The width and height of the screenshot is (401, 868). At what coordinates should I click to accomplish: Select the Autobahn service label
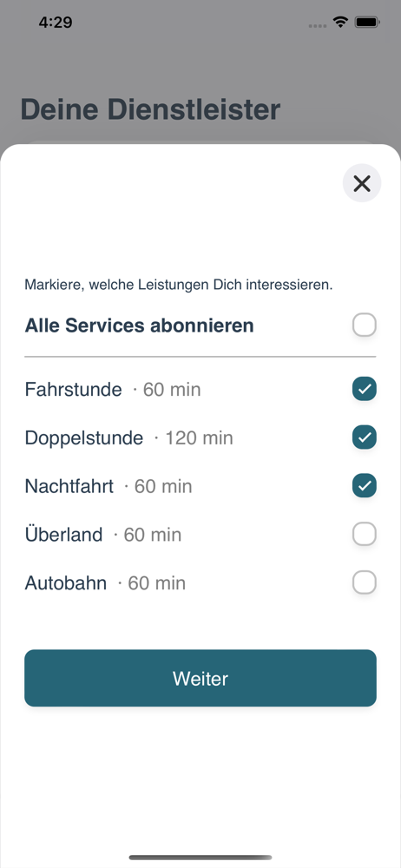click(66, 583)
